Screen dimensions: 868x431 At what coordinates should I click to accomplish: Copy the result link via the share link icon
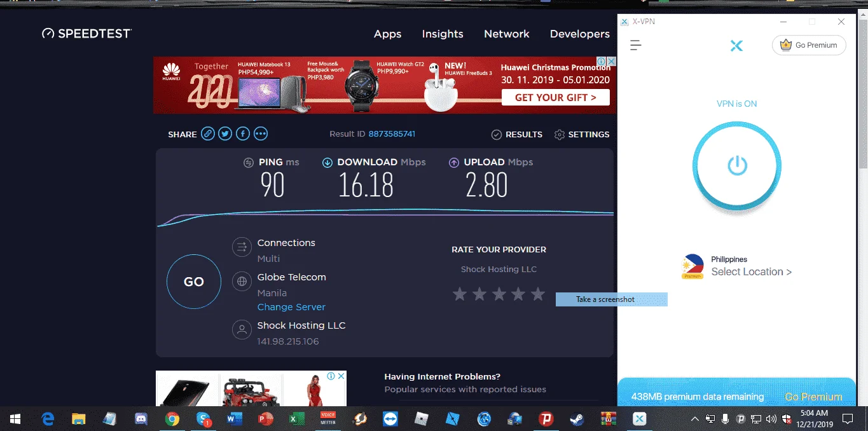207,134
